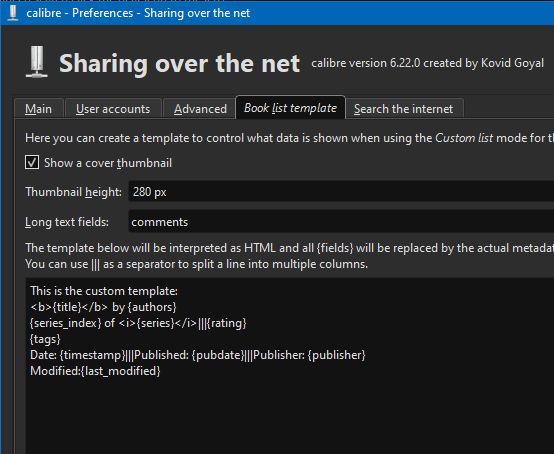Viewport: 554px width, 454px height.
Task: Click the template line containing {series_index}
Action: [138, 323]
